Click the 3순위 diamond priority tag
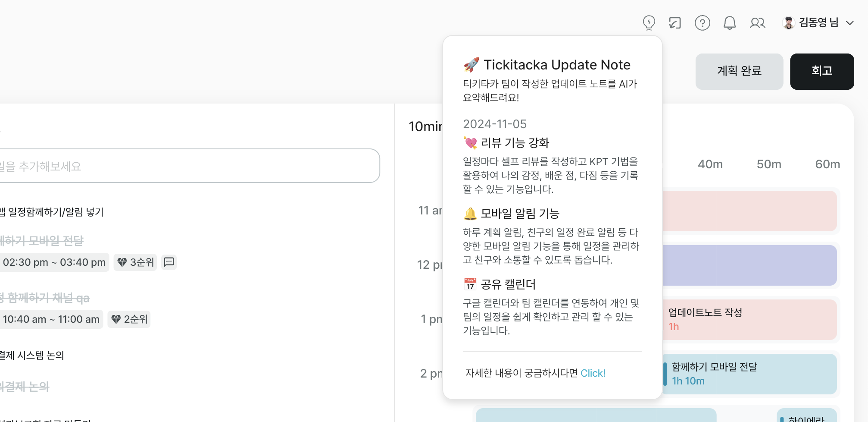The height and width of the screenshot is (422, 868). click(135, 262)
